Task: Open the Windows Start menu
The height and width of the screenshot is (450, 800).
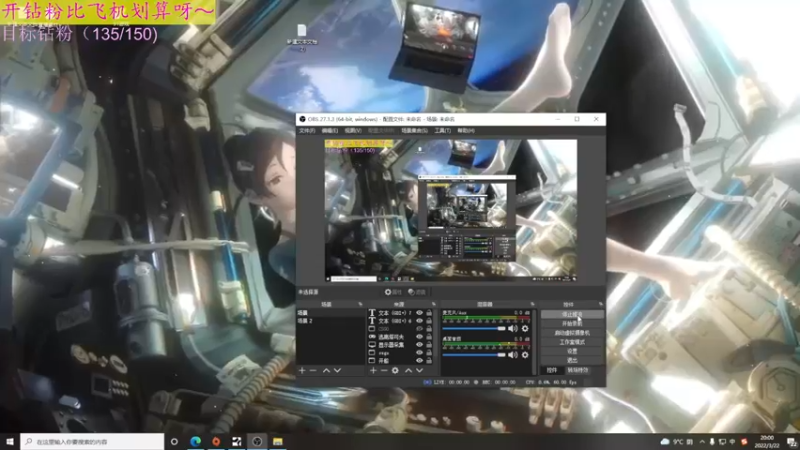Action: 10,441
